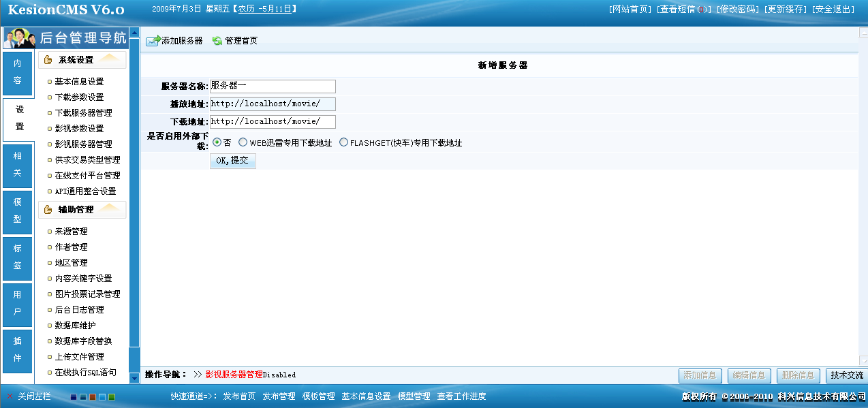Screen dimensions: 868x408
Task: Collapse the 辅助管理 section header
Action: (82, 210)
